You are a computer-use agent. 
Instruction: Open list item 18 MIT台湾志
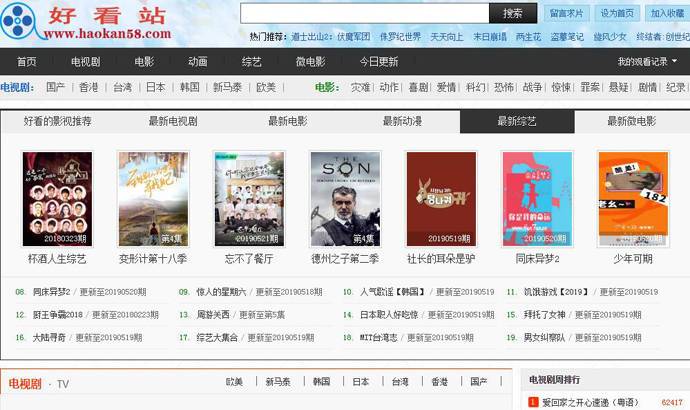coord(378,337)
